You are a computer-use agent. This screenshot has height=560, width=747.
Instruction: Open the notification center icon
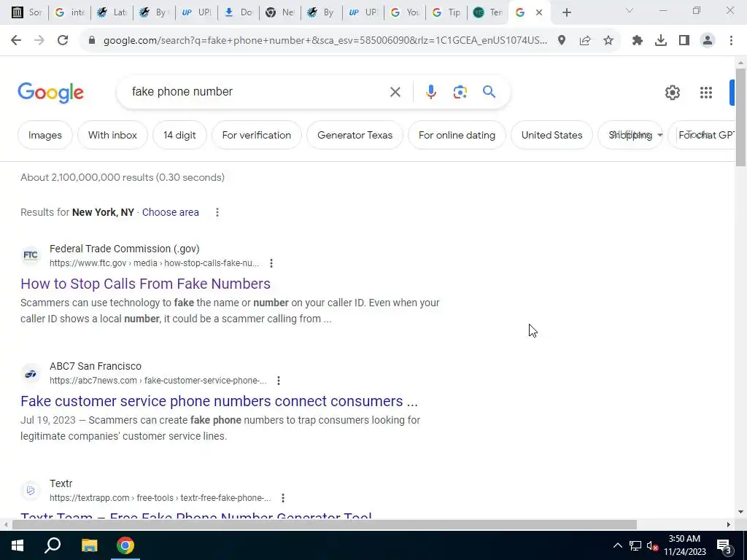724,546
